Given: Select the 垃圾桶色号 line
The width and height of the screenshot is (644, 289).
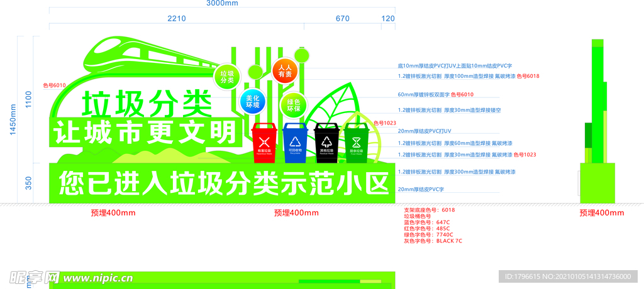Looking at the screenshot, I should point(418,216).
